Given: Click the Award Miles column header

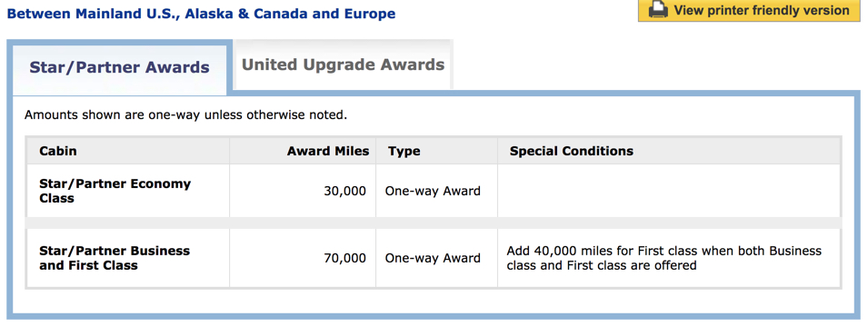Looking at the screenshot, I should coord(328,151).
